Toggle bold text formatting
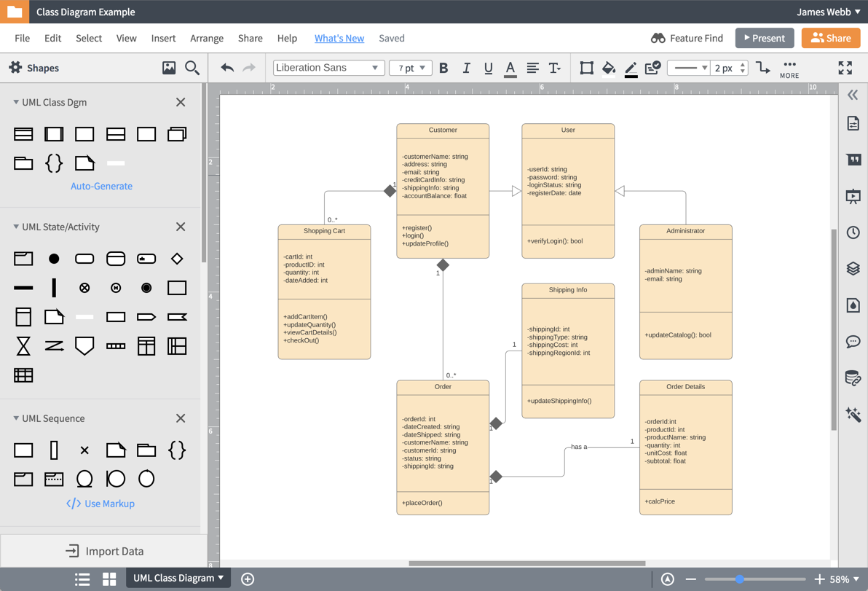This screenshot has height=591, width=868. (x=443, y=68)
